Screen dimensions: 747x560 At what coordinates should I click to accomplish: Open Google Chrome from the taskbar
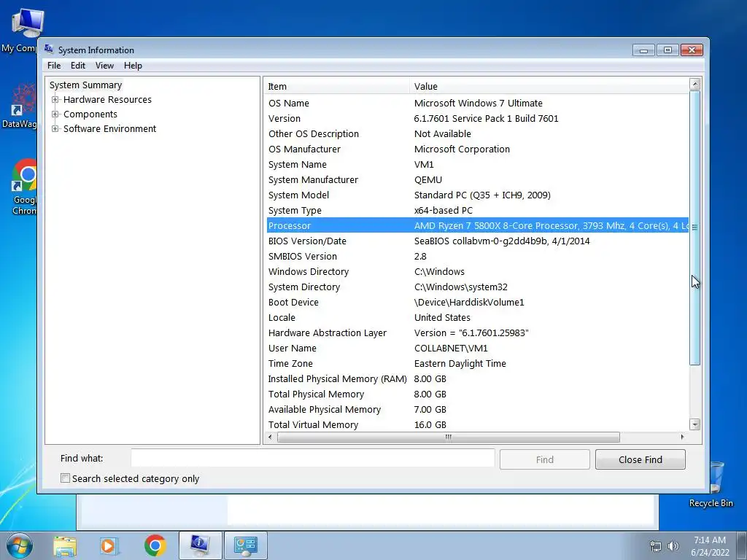pyautogui.click(x=155, y=545)
